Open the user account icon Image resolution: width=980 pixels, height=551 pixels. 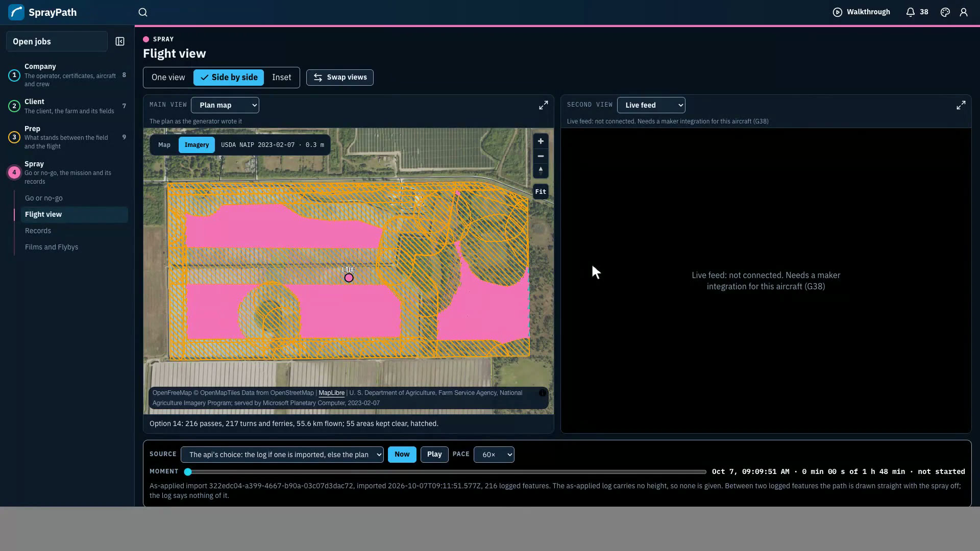tap(964, 12)
